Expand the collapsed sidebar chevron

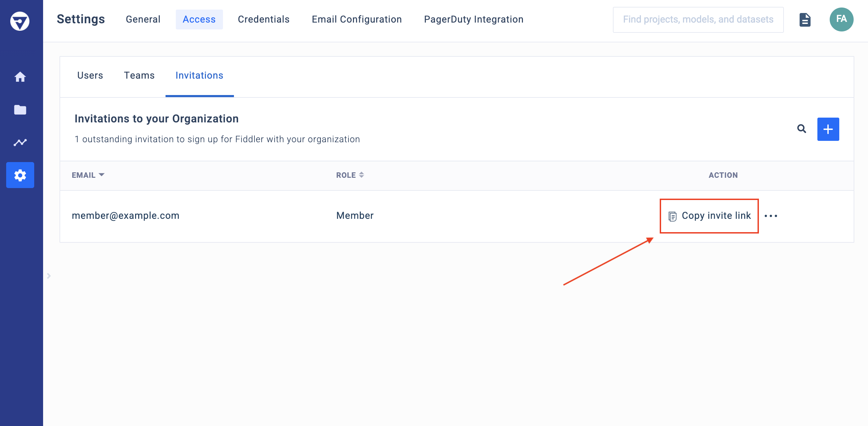click(49, 276)
